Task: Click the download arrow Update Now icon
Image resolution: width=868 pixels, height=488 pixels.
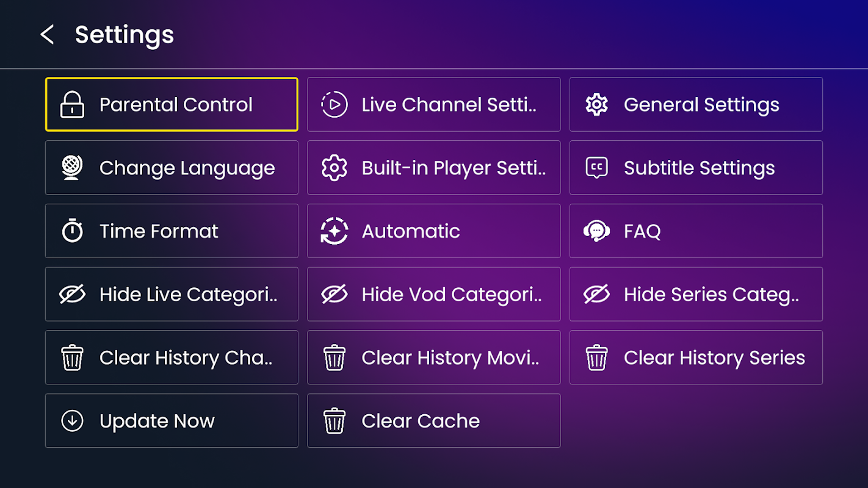Action: click(72, 421)
